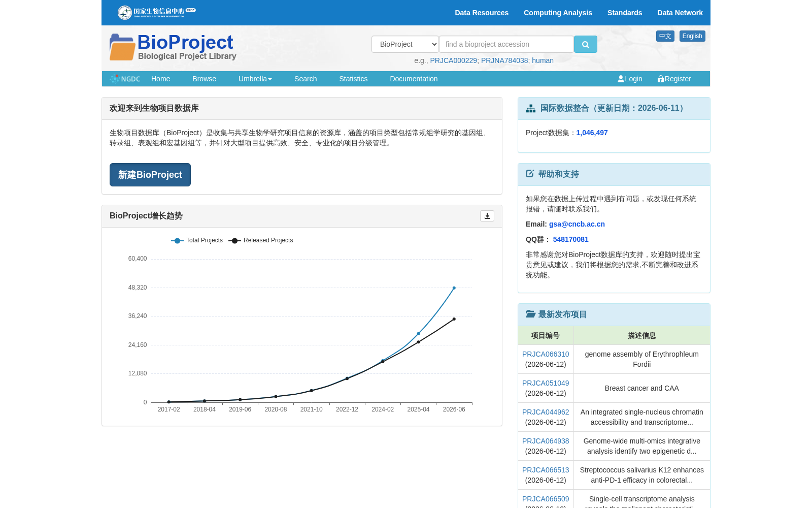Open project PRJCA051049

(546, 383)
